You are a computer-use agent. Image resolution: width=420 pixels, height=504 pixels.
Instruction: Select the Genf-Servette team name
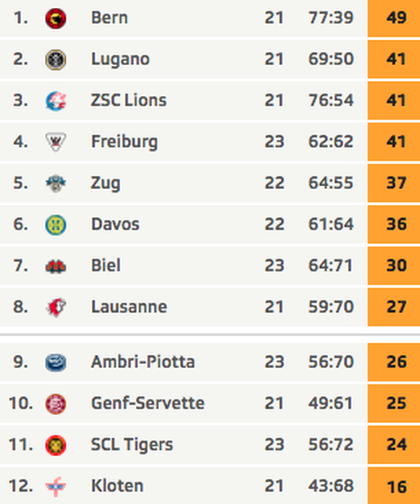click(x=148, y=403)
